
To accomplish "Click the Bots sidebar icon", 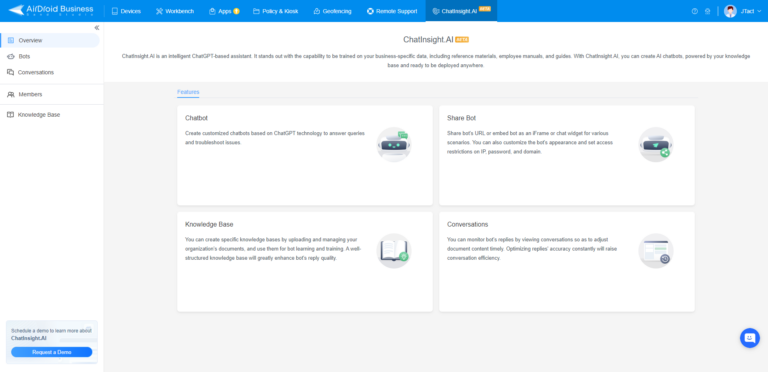I will pos(11,56).
